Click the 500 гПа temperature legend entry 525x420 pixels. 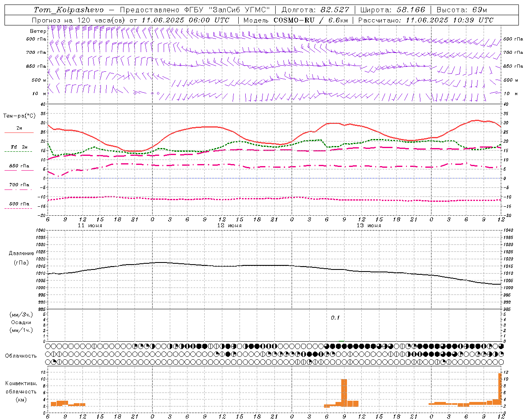click(x=19, y=203)
